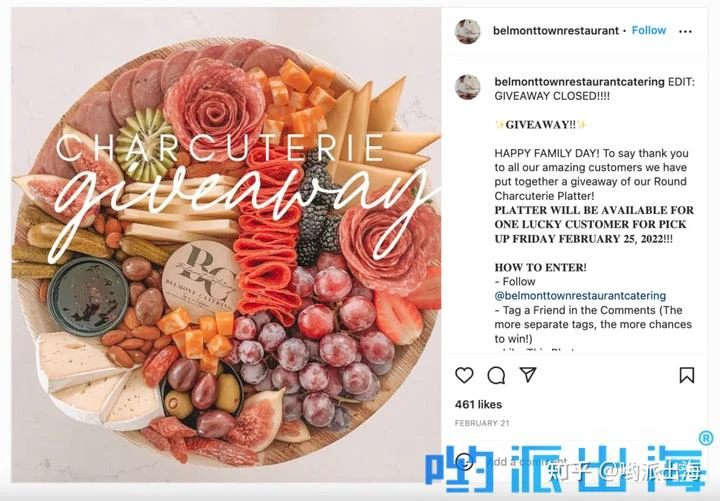Click the GIVEAWAY!! heading in the caption
Viewport: 720px width, 501px height.
point(540,125)
